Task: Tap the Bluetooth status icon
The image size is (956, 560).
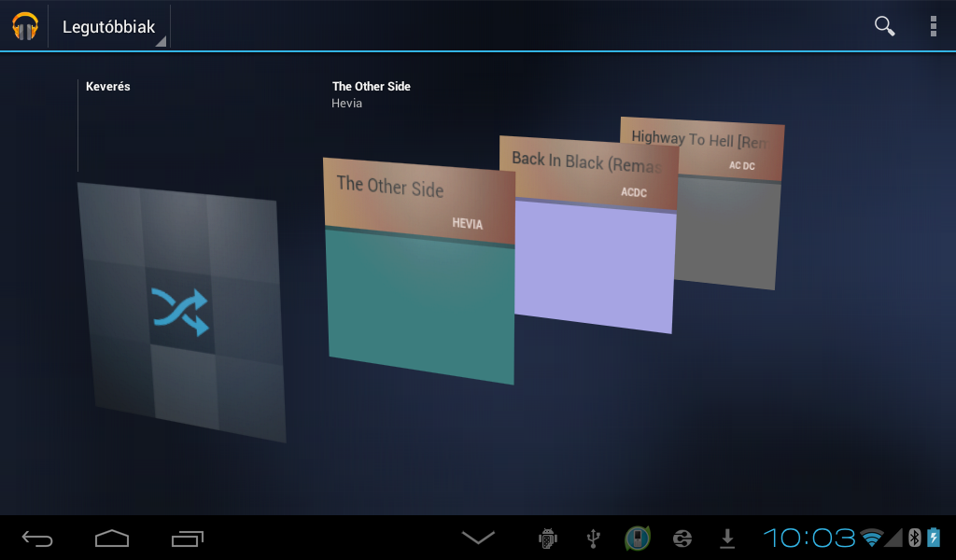Action: tap(914, 538)
